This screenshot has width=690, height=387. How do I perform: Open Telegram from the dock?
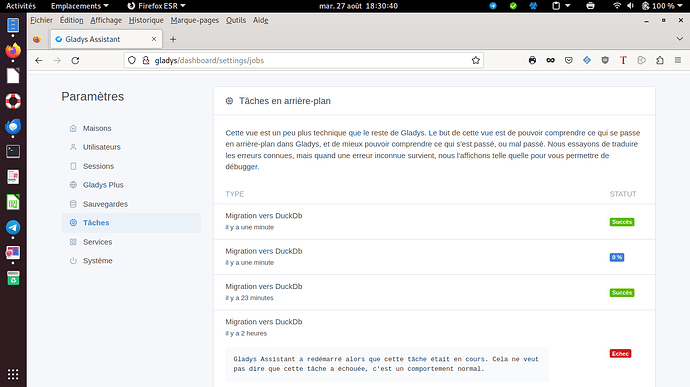(13, 228)
